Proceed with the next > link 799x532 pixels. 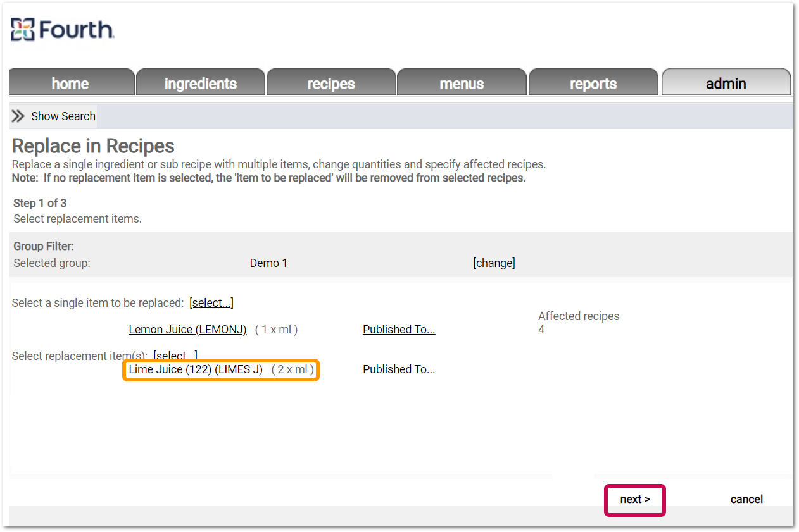click(x=635, y=500)
